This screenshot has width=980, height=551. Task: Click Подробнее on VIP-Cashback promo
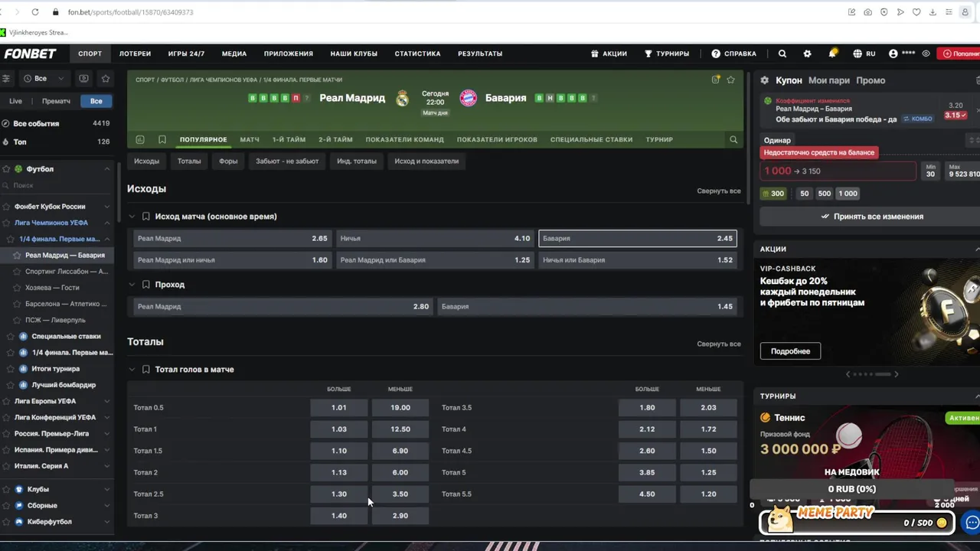click(x=790, y=351)
